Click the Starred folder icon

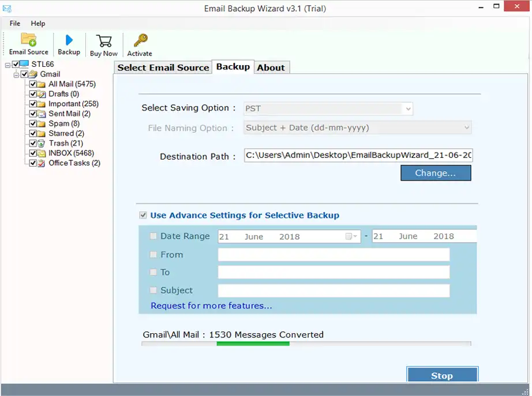41,133
